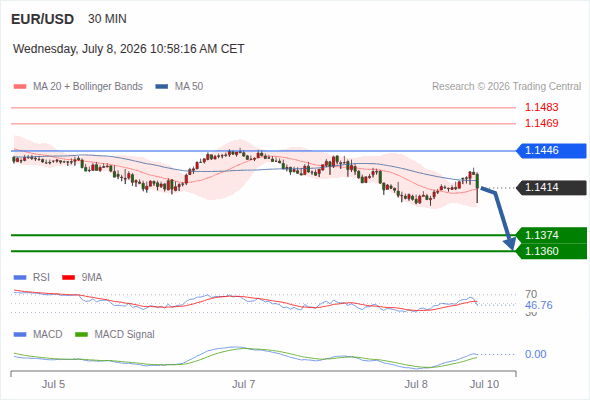Select the 1.1414 current price tag
This screenshot has height=400, width=590.
[x=551, y=187]
